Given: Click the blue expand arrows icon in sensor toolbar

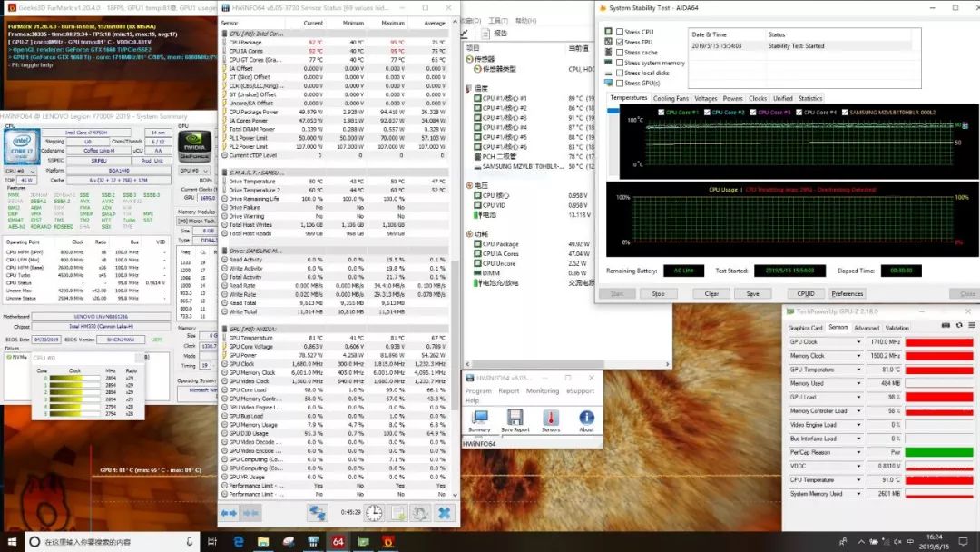Looking at the screenshot, I should pos(229,513).
